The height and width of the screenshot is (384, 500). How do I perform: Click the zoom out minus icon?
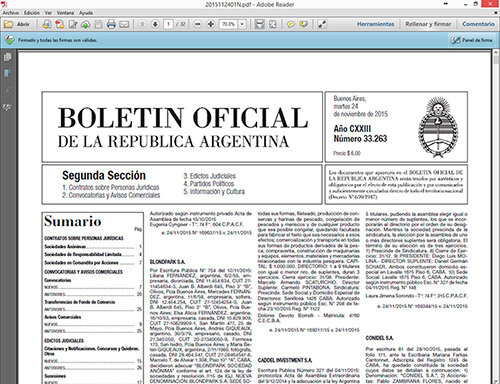pyautogui.click(x=198, y=24)
